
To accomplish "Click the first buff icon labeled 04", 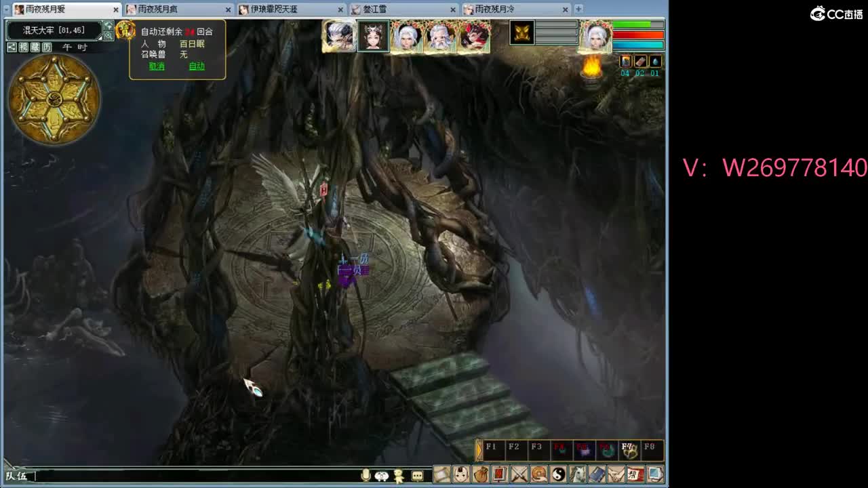I will click(625, 62).
